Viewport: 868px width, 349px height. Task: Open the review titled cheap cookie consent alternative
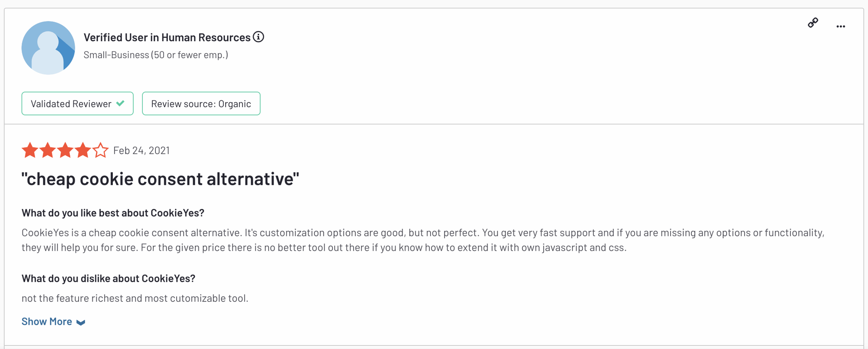point(160,178)
